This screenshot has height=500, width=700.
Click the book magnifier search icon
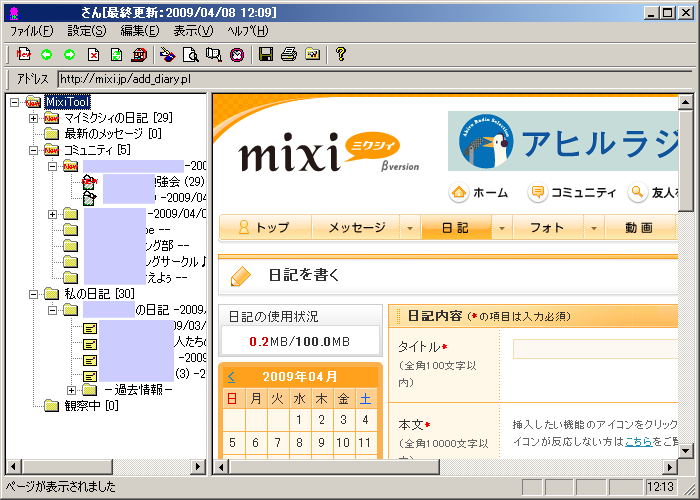[214, 54]
